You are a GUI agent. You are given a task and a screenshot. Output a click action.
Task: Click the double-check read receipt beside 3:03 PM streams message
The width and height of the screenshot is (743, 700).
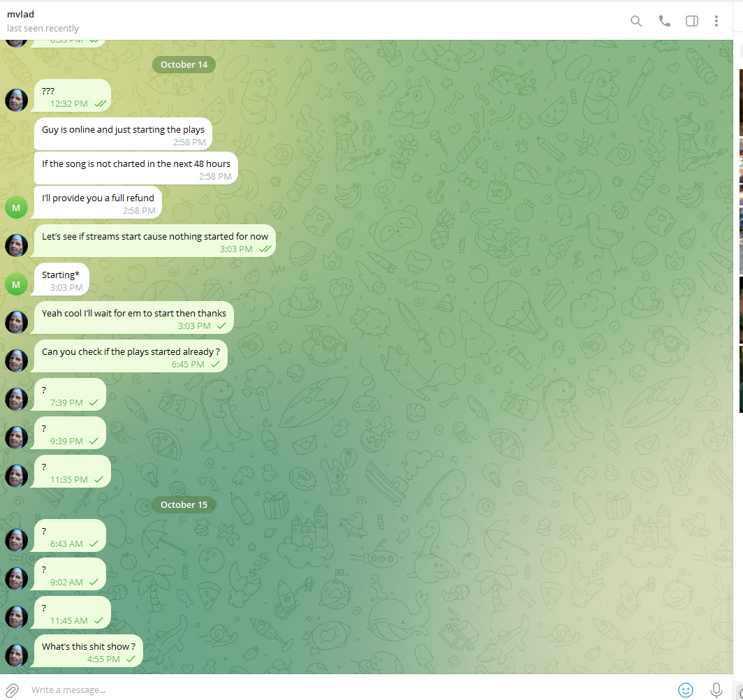(x=265, y=249)
